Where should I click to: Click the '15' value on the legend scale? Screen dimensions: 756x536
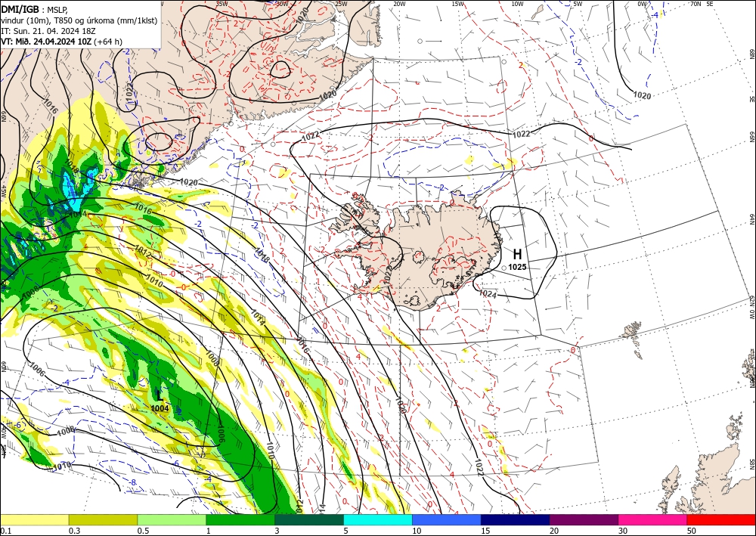coord(485,531)
